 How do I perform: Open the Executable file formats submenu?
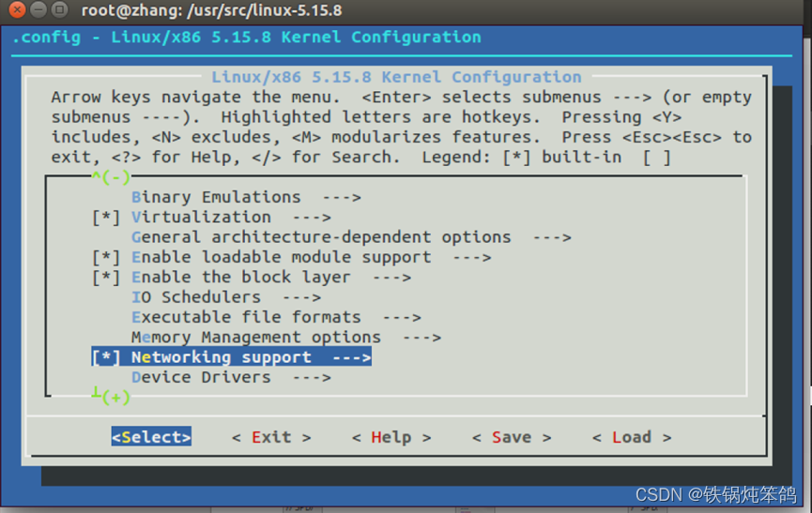[x=276, y=318]
